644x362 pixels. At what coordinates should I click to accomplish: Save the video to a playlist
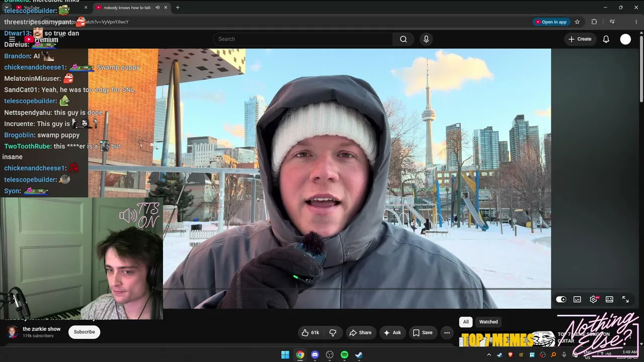pyautogui.click(x=423, y=332)
